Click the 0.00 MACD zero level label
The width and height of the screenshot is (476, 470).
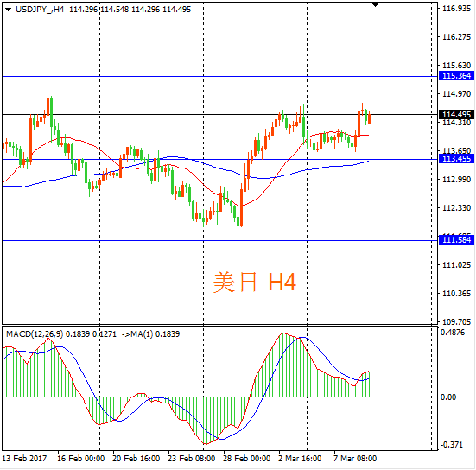point(448,397)
